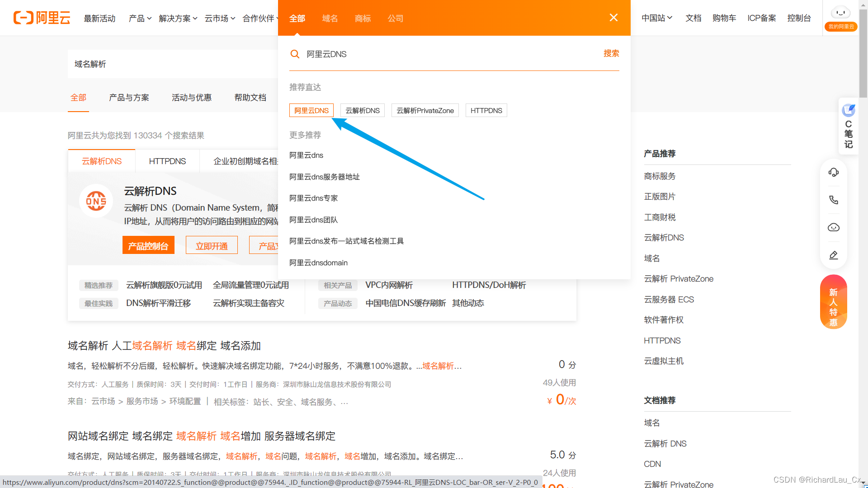Switch to the 公司 search tab
Image resolution: width=868 pixels, height=488 pixels.
pyautogui.click(x=396, y=19)
